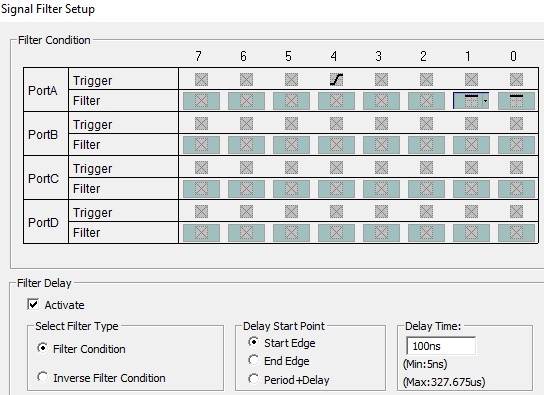The width and height of the screenshot is (544, 395).
Task: Open PortA Filter bit 1 dropdown arrow
Action: tap(485, 101)
